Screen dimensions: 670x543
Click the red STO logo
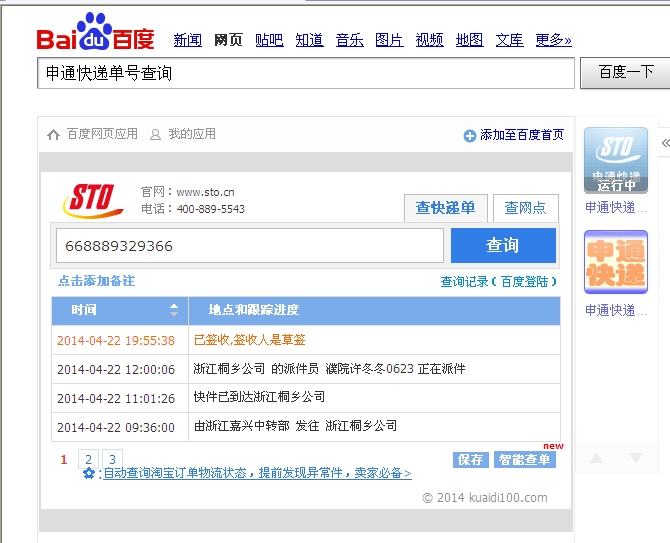click(x=93, y=201)
